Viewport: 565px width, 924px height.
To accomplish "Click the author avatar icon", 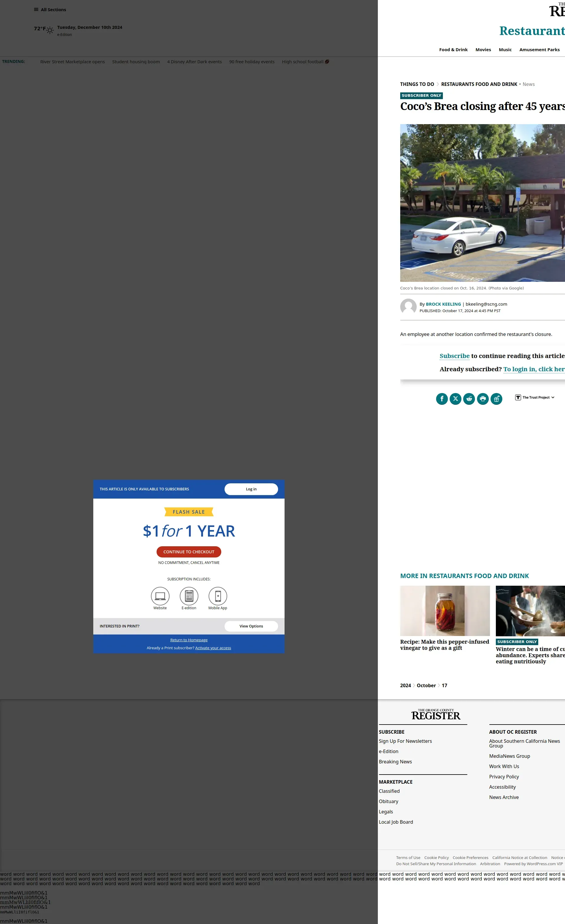I will tap(408, 307).
